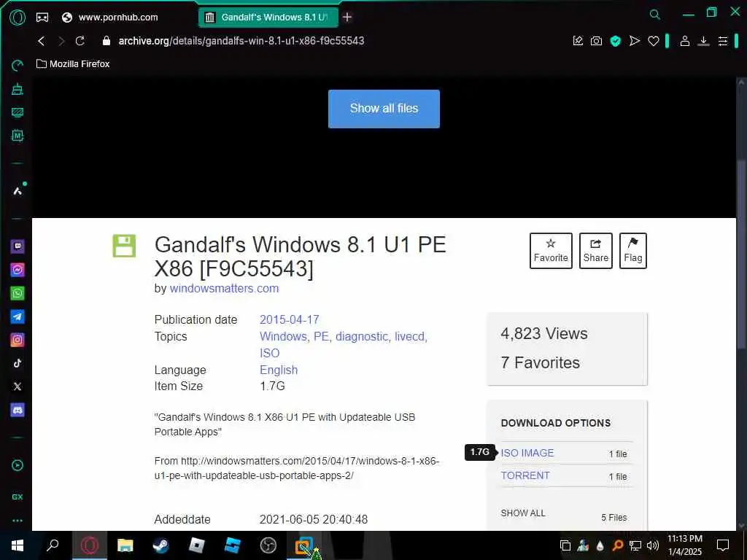Reload the current page
This screenshot has width=747, height=560.
point(80,41)
